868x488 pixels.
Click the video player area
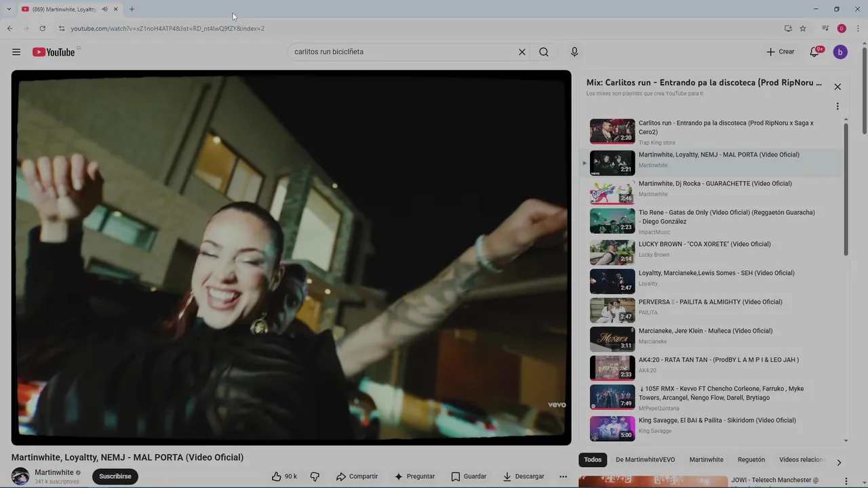point(291,258)
